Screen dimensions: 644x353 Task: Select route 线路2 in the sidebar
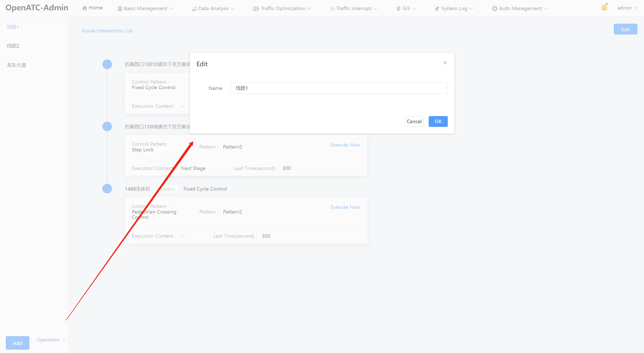click(13, 46)
